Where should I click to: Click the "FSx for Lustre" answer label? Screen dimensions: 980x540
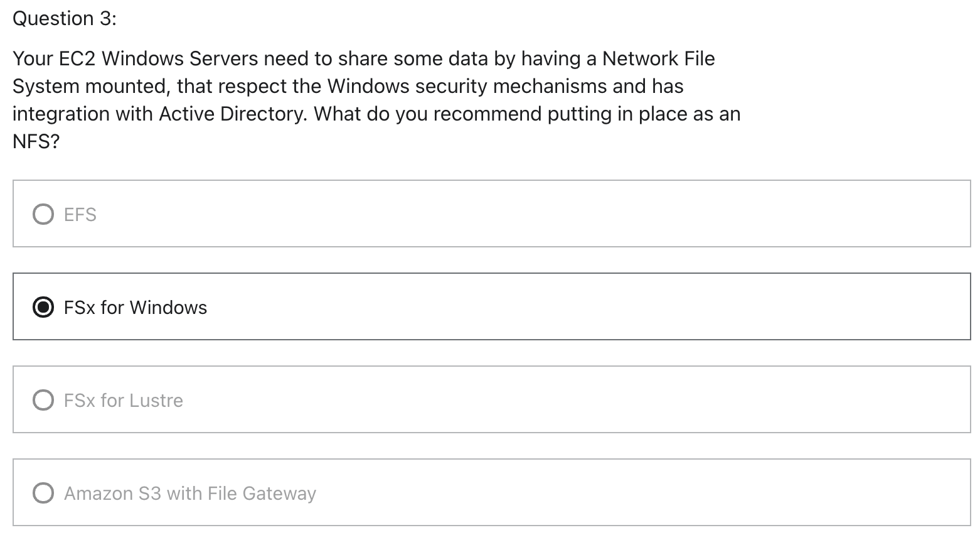pos(124,401)
